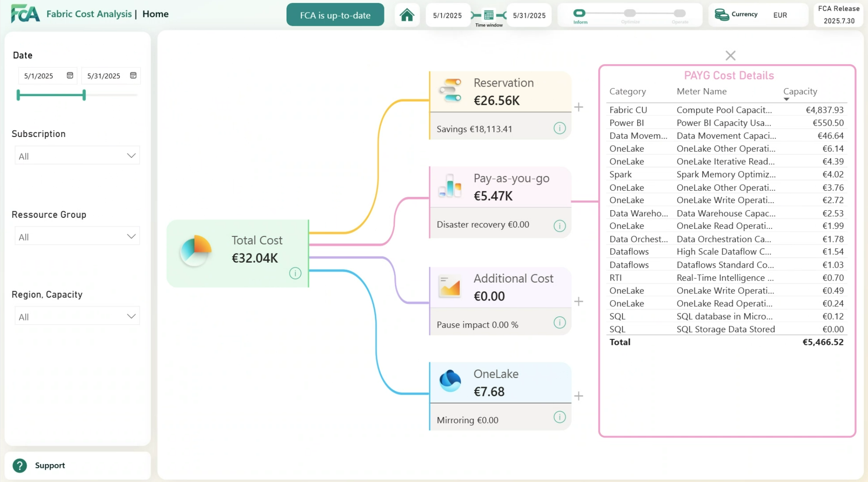Open start date calendar picker icon

click(70, 75)
